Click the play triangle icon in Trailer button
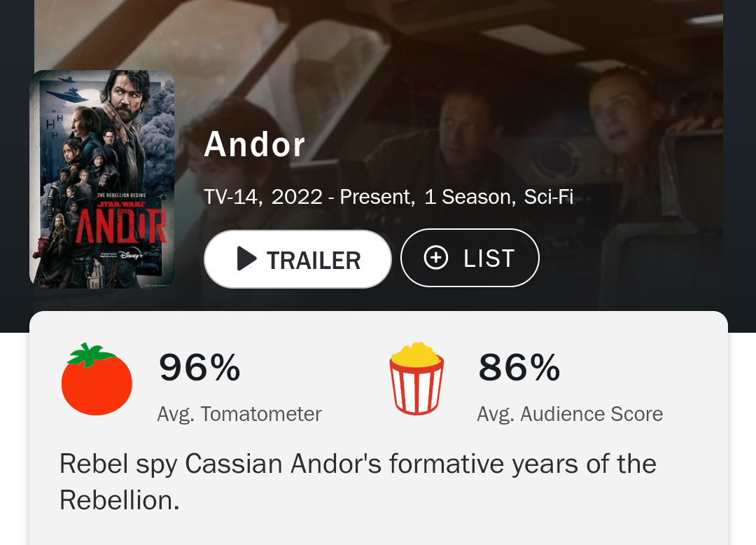The image size is (756, 545). pyautogui.click(x=246, y=258)
